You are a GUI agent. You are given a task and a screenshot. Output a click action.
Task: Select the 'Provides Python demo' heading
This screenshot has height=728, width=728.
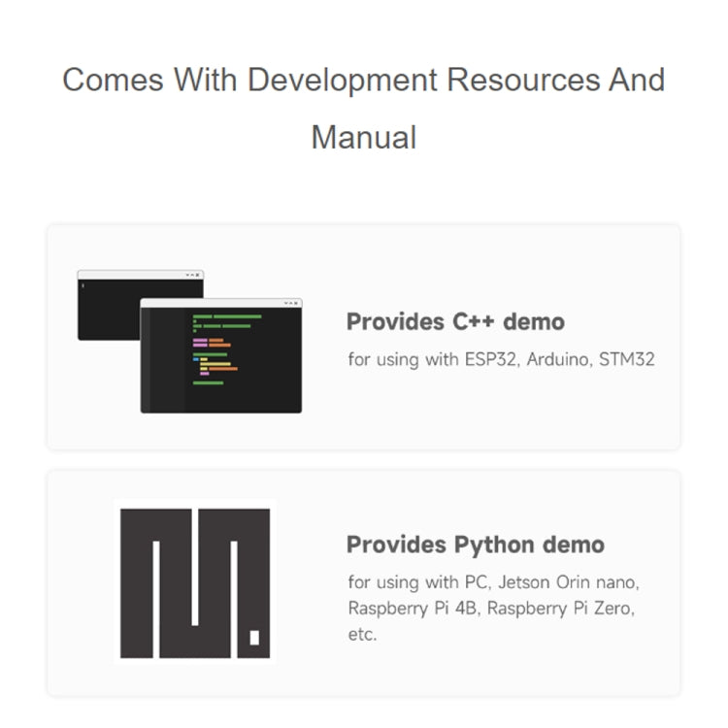[475, 545]
